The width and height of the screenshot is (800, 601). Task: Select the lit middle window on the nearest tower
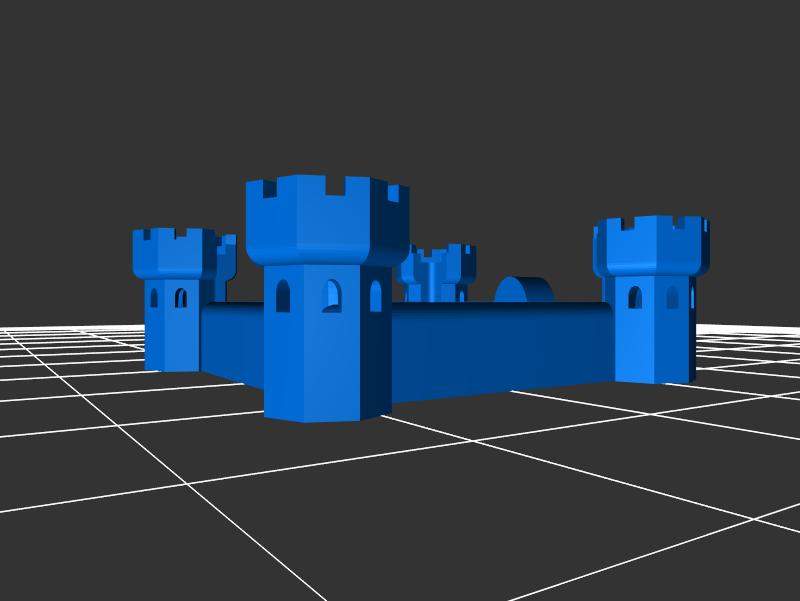pyautogui.click(x=332, y=296)
